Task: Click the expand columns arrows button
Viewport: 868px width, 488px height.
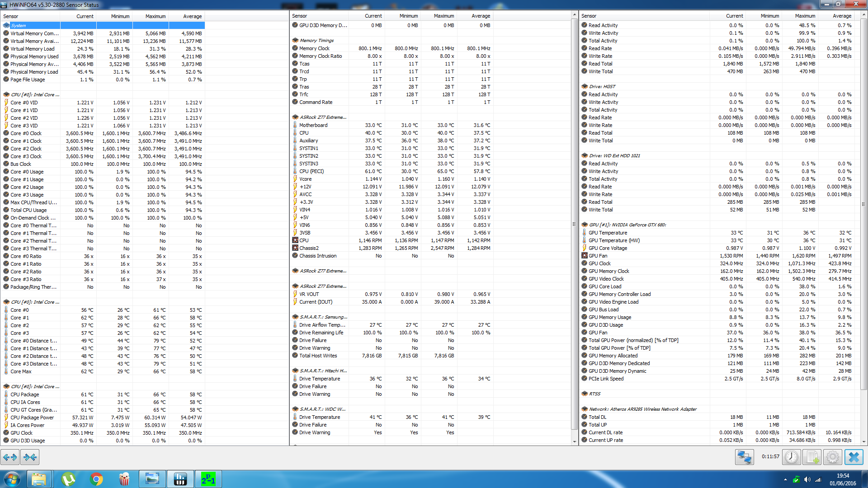Action: pyautogui.click(x=10, y=457)
